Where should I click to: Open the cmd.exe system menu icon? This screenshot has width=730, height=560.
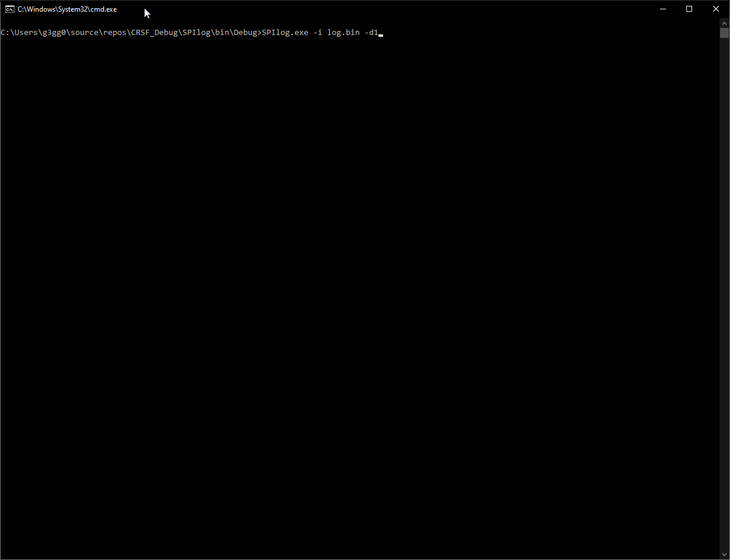(x=9, y=9)
